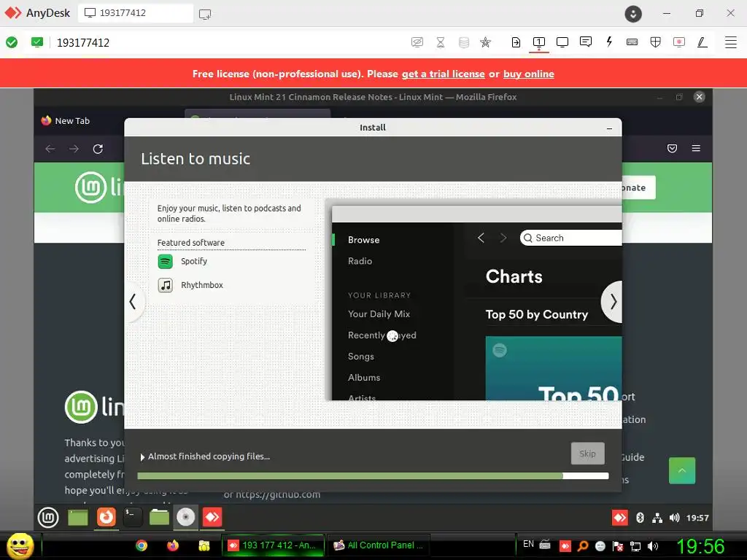Click the hourglass session timer icon

pos(441,42)
